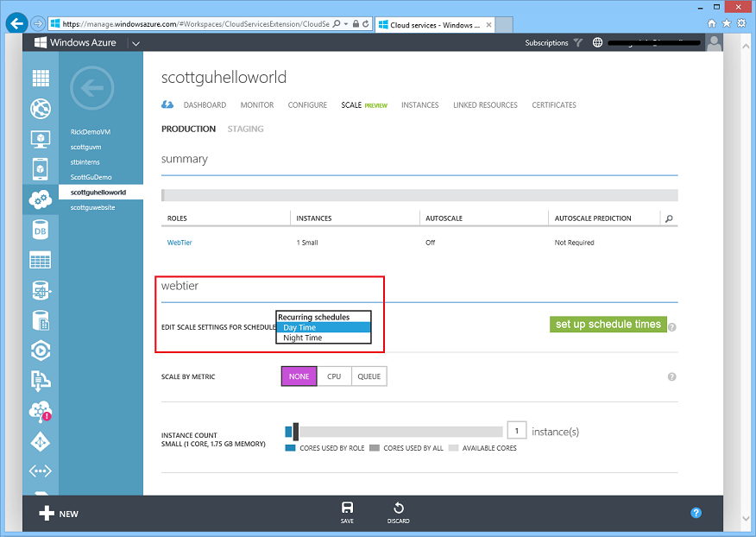Open the Linked Resources tab
Viewport: 756px width, 537px height.
(x=485, y=104)
